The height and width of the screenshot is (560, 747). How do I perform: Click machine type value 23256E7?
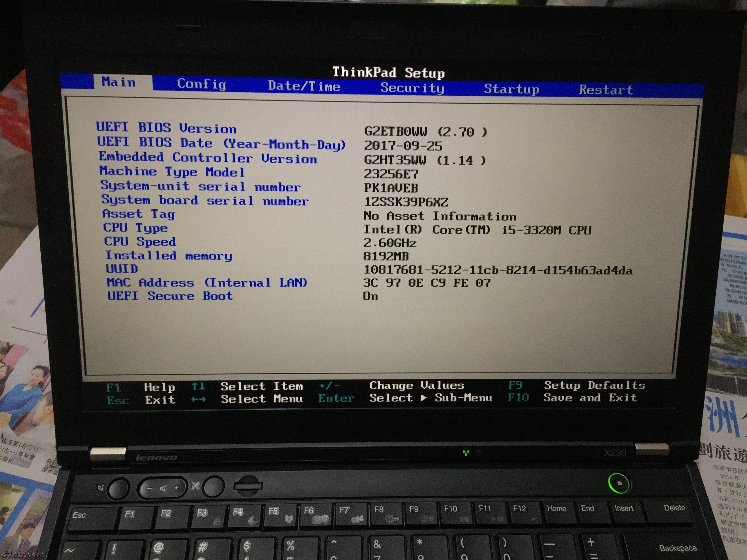pyautogui.click(x=391, y=174)
